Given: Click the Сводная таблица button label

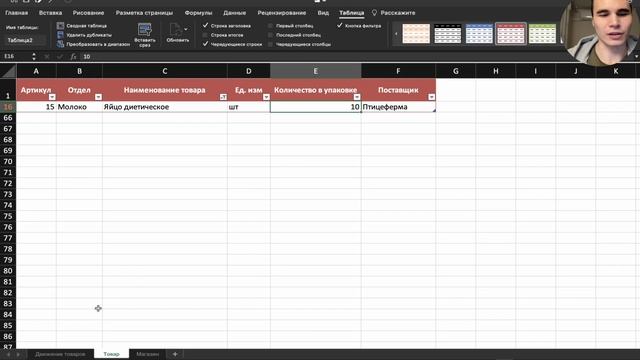Looking at the screenshot, I should pos(87,26).
